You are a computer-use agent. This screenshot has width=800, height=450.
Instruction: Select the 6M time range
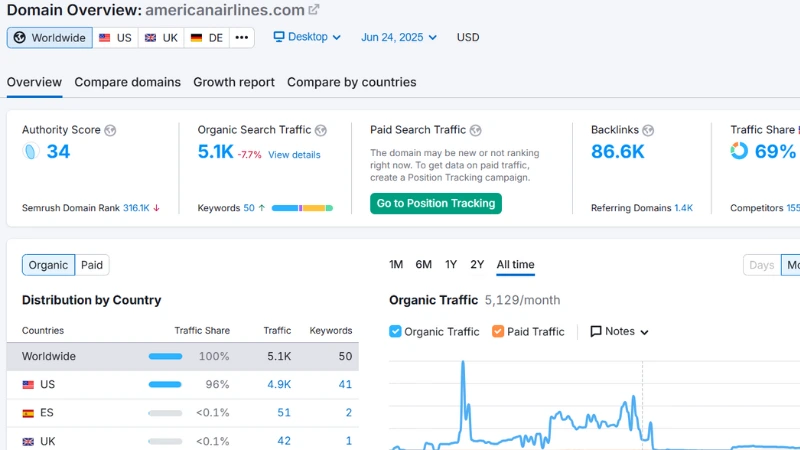tap(423, 264)
